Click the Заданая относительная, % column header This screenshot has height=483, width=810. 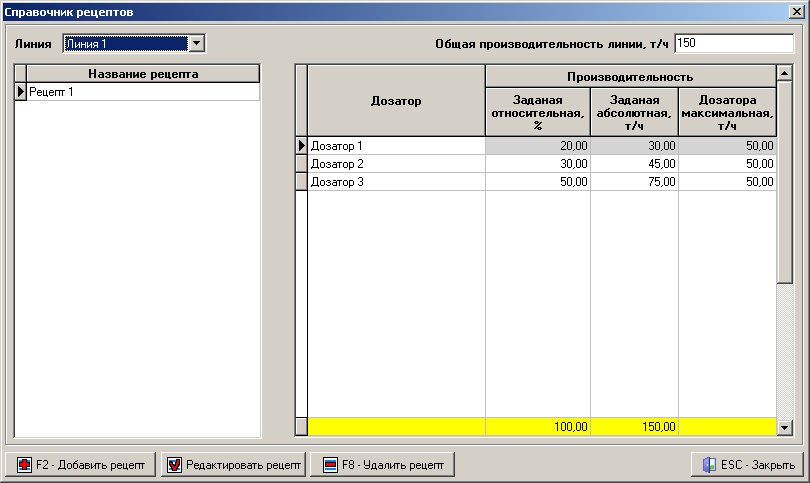(537, 112)
